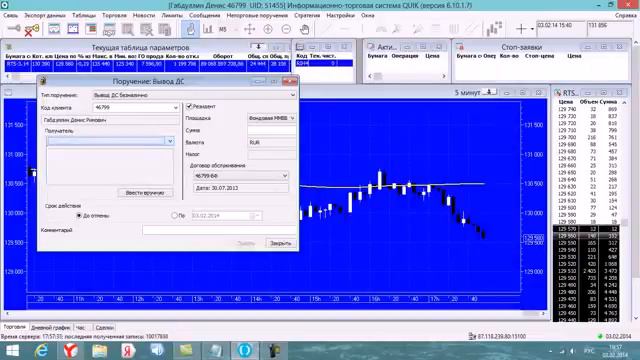
Task: Click the M5 timeframe toolbar icon
Action: [222, 29]
